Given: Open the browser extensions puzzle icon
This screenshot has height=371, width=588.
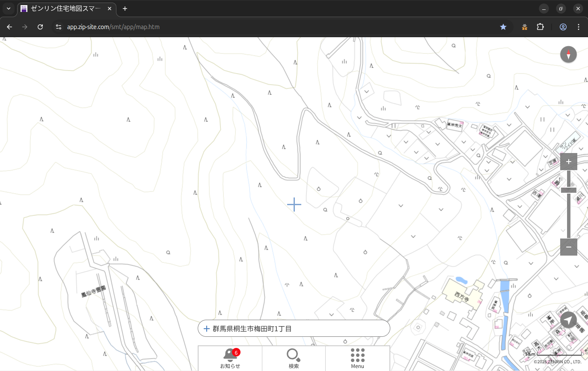Looking at the screenshot, I should click(540, 27).
